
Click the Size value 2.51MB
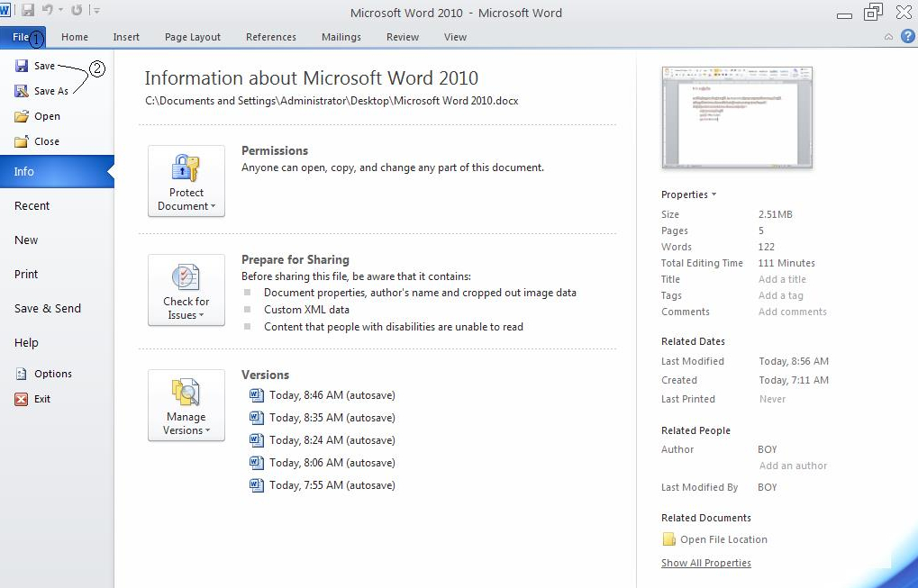pos(775,214)
